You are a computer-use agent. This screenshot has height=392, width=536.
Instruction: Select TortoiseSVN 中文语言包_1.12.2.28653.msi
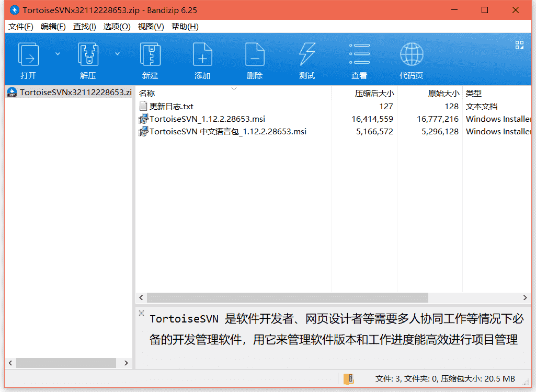227,132
